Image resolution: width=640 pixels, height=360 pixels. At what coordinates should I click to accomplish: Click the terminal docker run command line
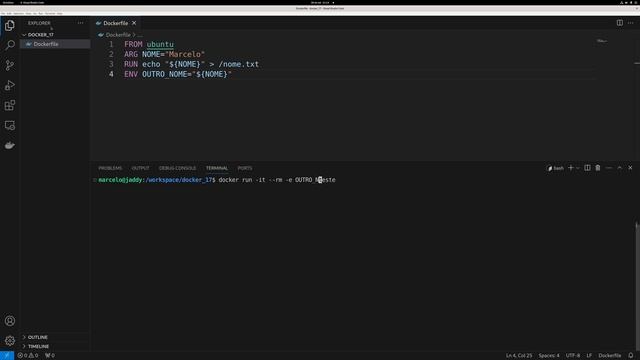click(x=277, y=180)
